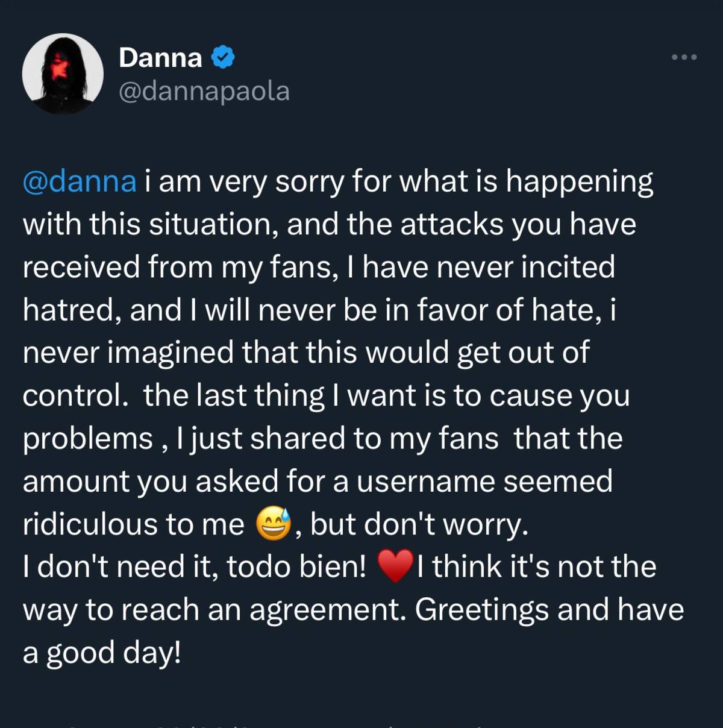Click the line starting "problems , I just shared"
723x728 pixels.
point(322,438)
